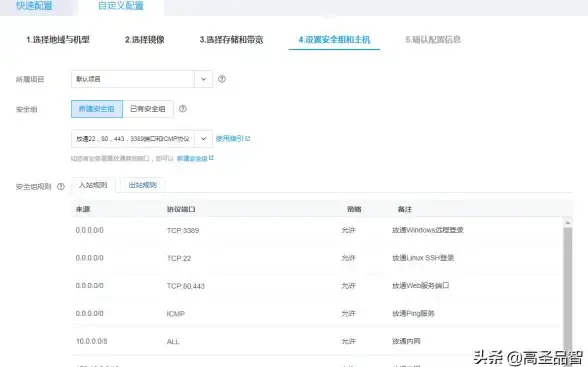Select the TCP:3389 rule cell
This screenshot has width=588, height=367.
click(x=183, y=230)
